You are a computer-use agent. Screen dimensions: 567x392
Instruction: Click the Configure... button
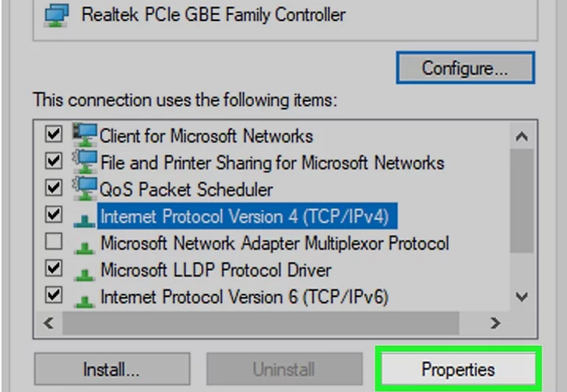466,68
